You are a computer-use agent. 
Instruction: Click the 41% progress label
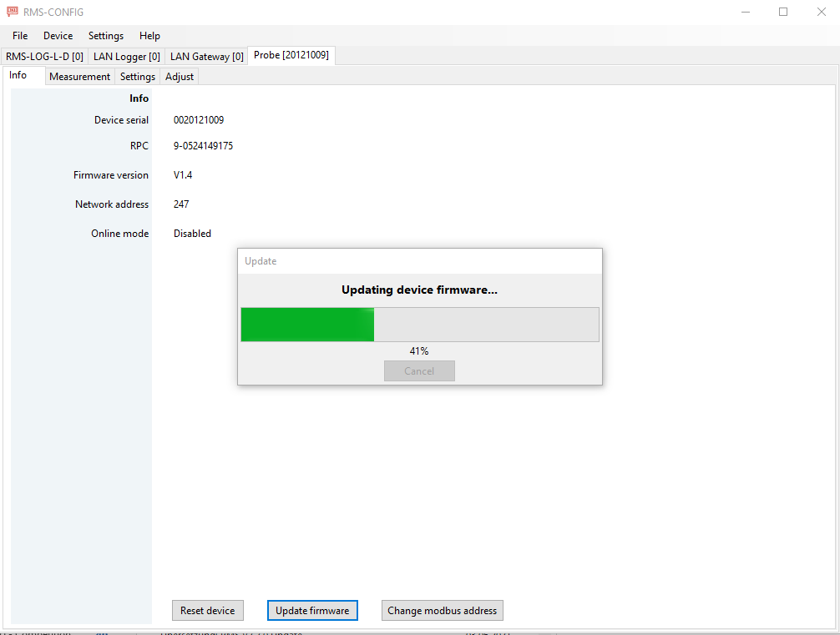click(x=419, y=351)
